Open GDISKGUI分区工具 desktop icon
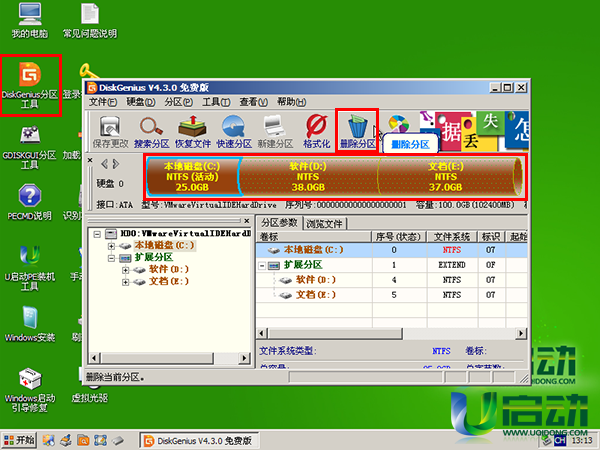 pyautogui.click(x=30, y=147)
